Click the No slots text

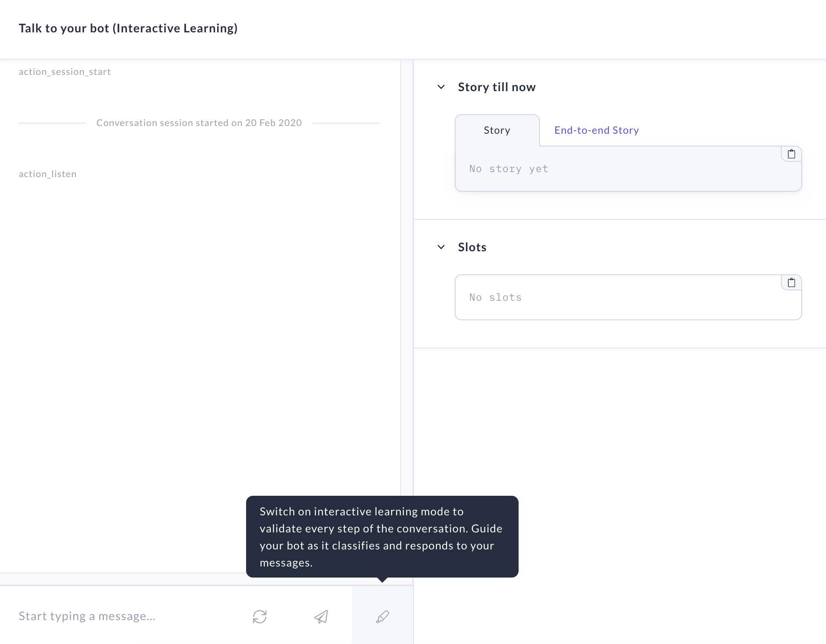[x=496, y=297]
